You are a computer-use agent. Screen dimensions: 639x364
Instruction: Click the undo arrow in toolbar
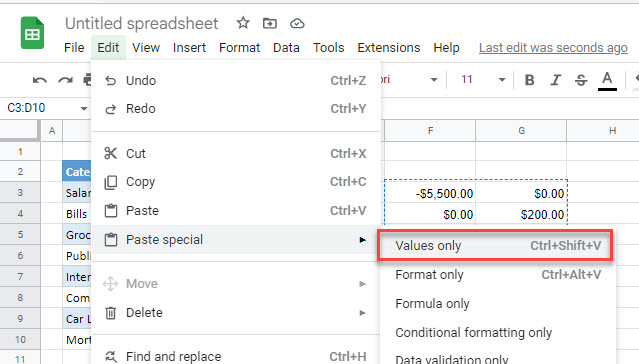click(x=40, y=80)
